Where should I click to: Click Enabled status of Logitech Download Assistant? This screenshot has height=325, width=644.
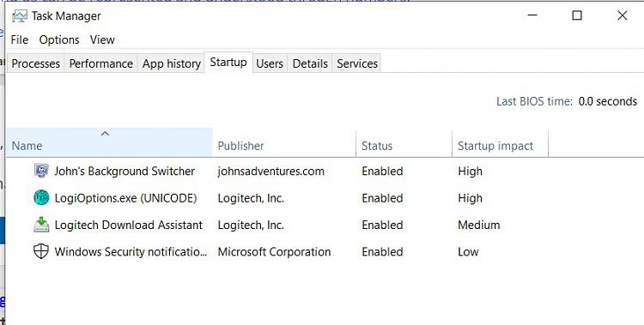pyautogui.click(x=382, y=225)
